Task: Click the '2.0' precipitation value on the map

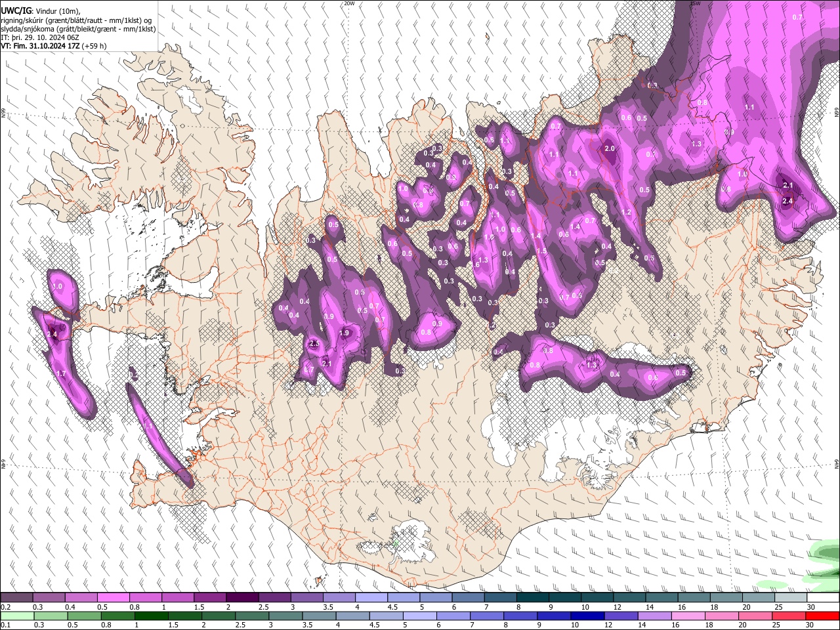Action: pyautogui.click(x=610, y=148)
